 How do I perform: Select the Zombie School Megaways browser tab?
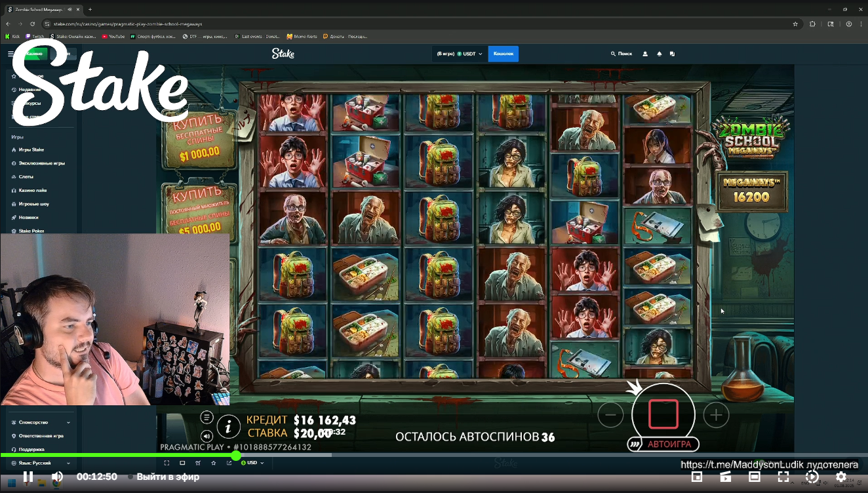coord(43,9)
